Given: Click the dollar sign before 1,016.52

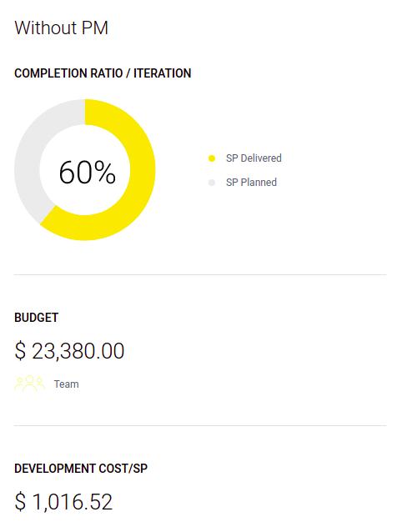Looking at the screenshot, I should pyautogui.click(x=20, y=501).
